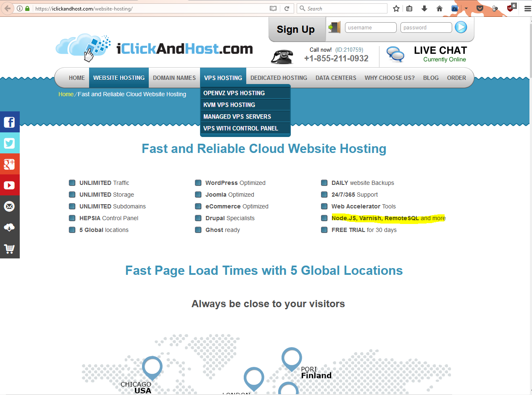This screenshot has height=395, width=532.
Task: Submit login with blue arrow button
Action: coord(461,27)
